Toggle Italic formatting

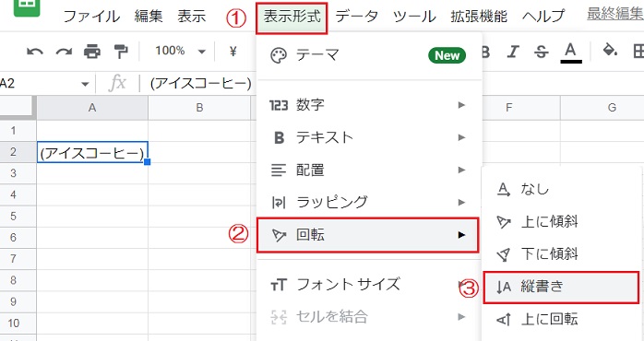[513, 52]
